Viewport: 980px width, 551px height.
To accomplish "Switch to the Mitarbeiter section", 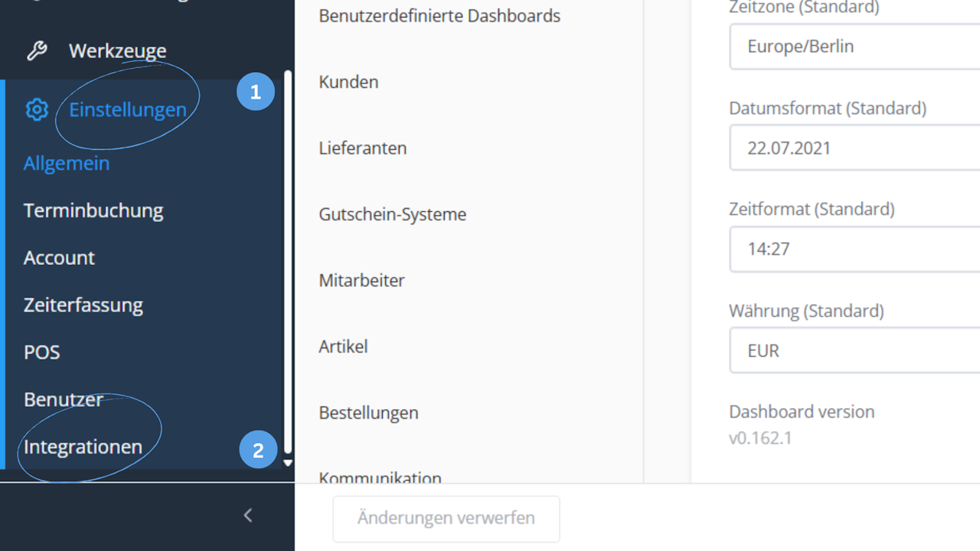I will pos(361,281).
